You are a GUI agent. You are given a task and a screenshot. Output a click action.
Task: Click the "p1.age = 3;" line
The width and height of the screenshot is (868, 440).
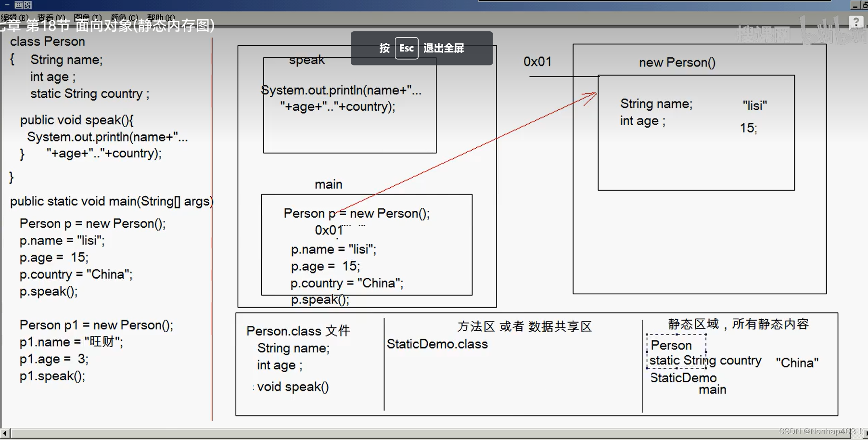point(54,359)
